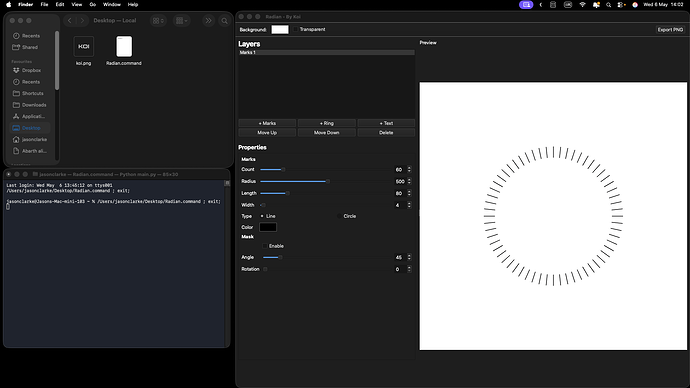Open Finder icon view switcher dropdown

158,21
